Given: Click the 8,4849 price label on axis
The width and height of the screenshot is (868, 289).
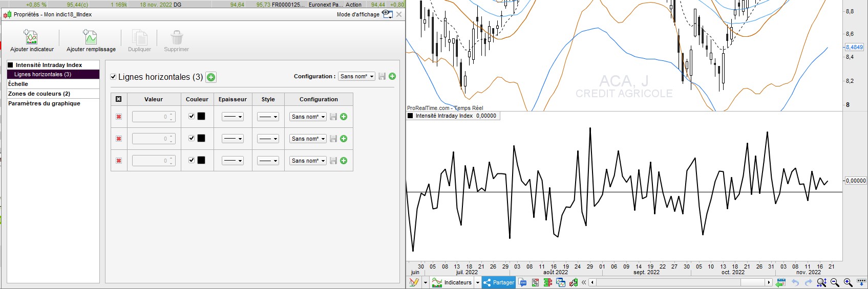Looking at the screenshot, I should (854, 47).
